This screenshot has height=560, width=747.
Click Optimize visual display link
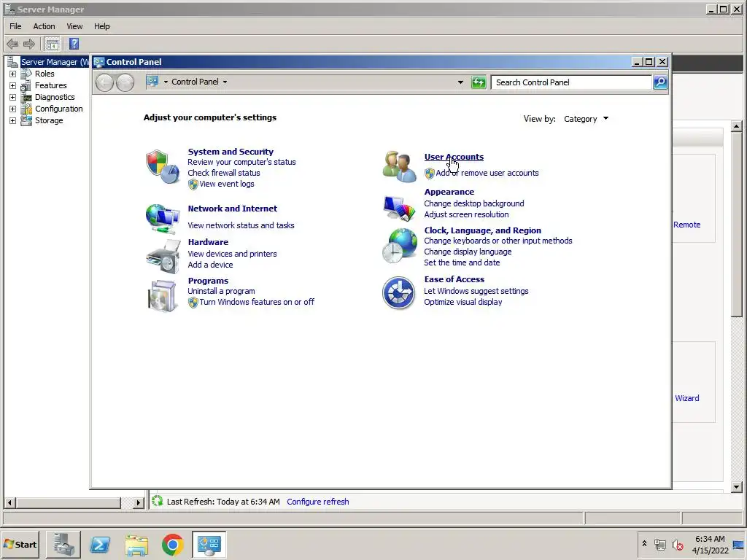(462, 302)
